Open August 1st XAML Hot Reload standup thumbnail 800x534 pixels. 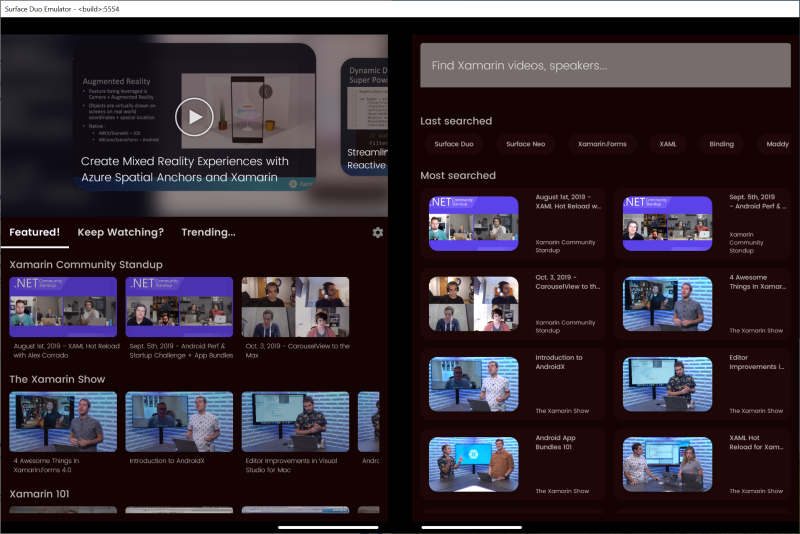(x=63, y=307)
